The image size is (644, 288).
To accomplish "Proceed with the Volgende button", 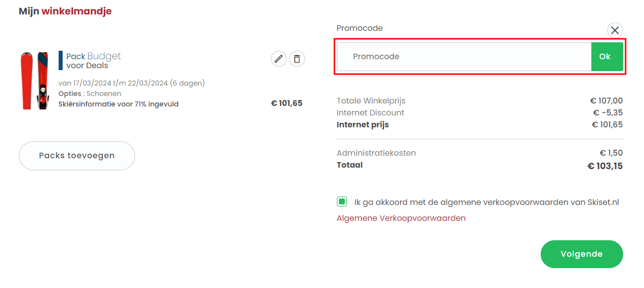I will click(581, 254).
